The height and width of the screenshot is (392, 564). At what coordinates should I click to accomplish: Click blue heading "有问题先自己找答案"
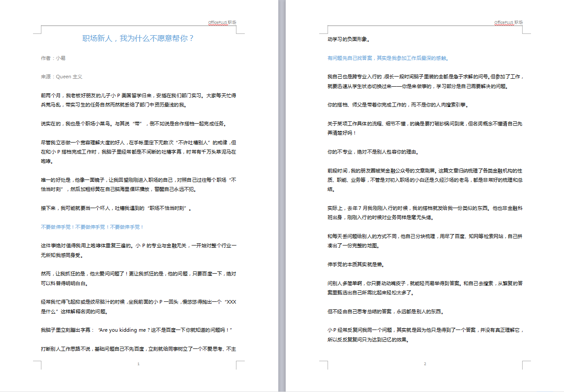[x=387, y=58]
